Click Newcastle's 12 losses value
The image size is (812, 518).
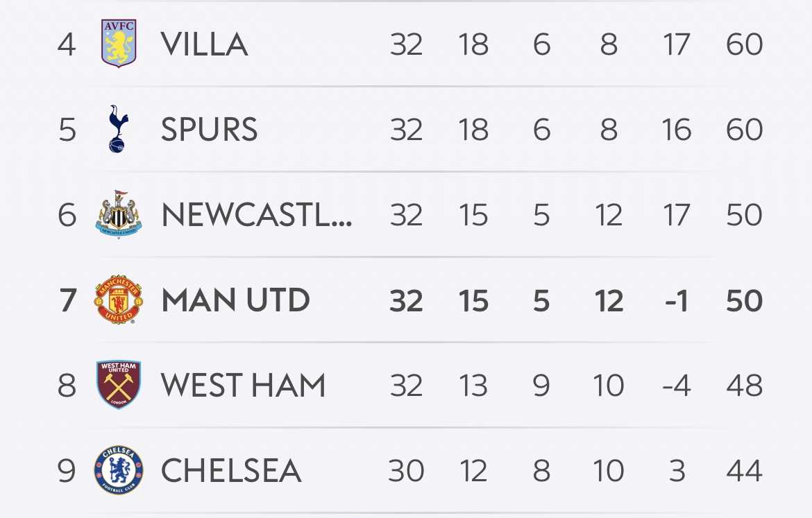point(609,215)
